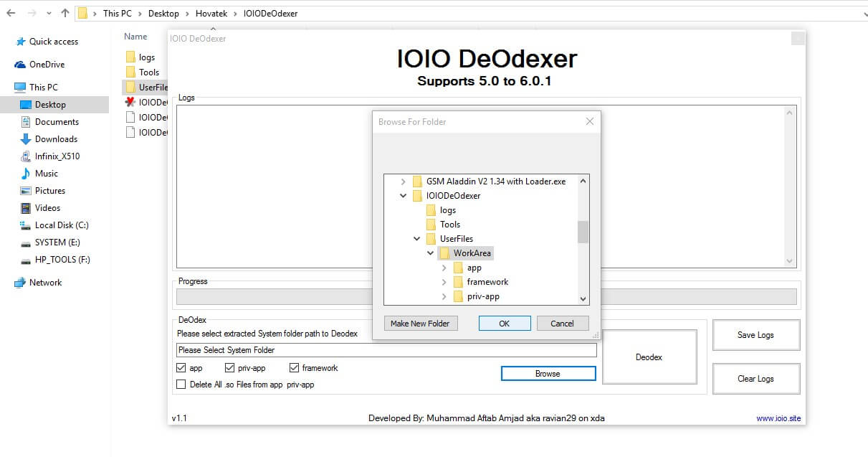Uncheck the app checkbox
This screenshot has width=868, height=457.
(181, 367)
